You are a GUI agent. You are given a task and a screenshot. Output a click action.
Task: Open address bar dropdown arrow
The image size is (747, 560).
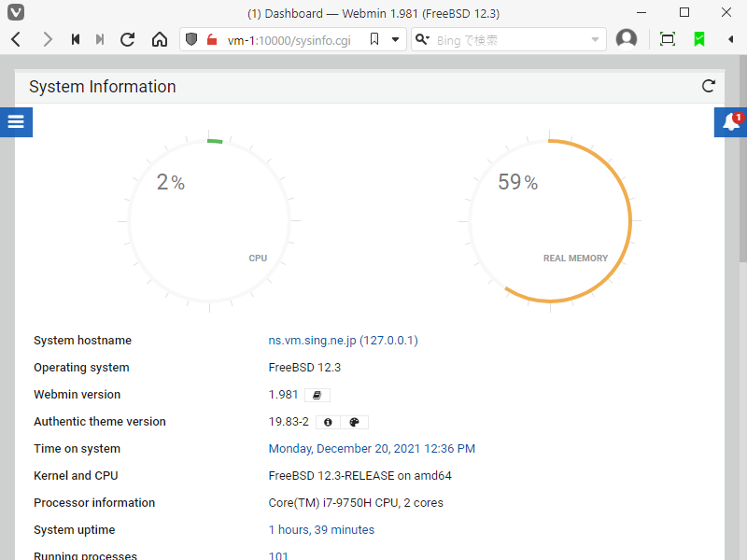tap(395, 39)
